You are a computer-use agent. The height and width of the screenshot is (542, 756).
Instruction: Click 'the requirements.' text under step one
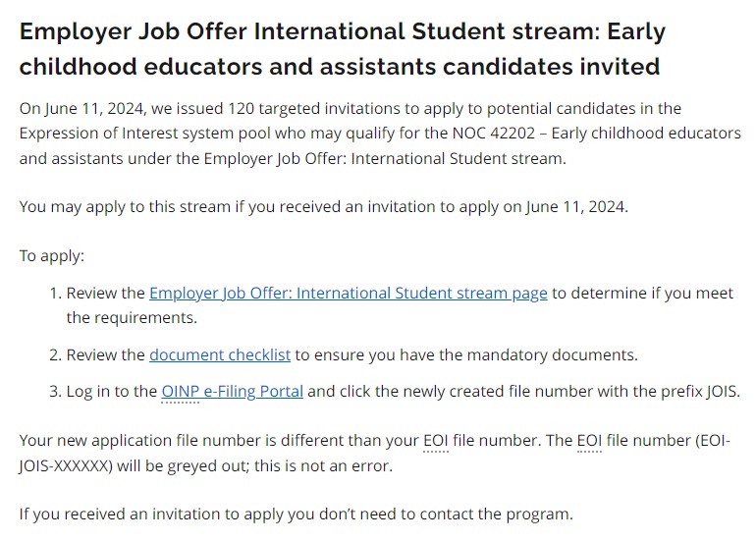point(132,318)
